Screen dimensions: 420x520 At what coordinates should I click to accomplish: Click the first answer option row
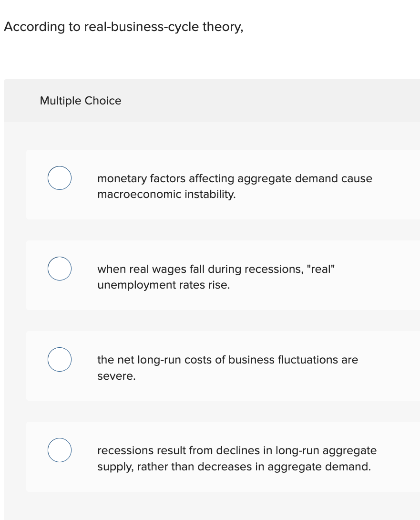pyautogui.click(x=215, y=185)
